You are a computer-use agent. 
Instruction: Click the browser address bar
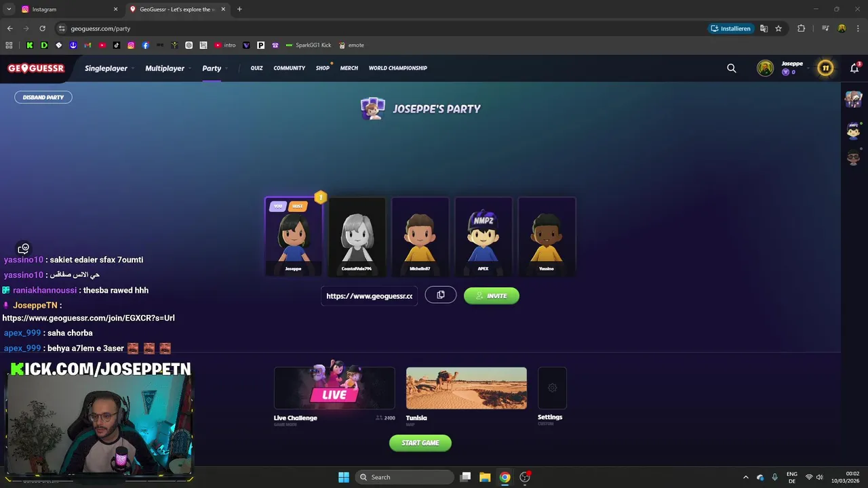[x=380, y=28]
